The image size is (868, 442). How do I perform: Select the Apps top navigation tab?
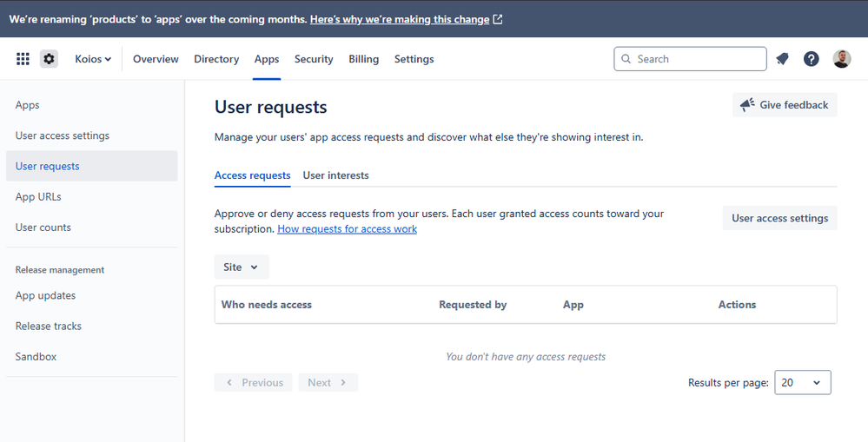pos(267,59)
